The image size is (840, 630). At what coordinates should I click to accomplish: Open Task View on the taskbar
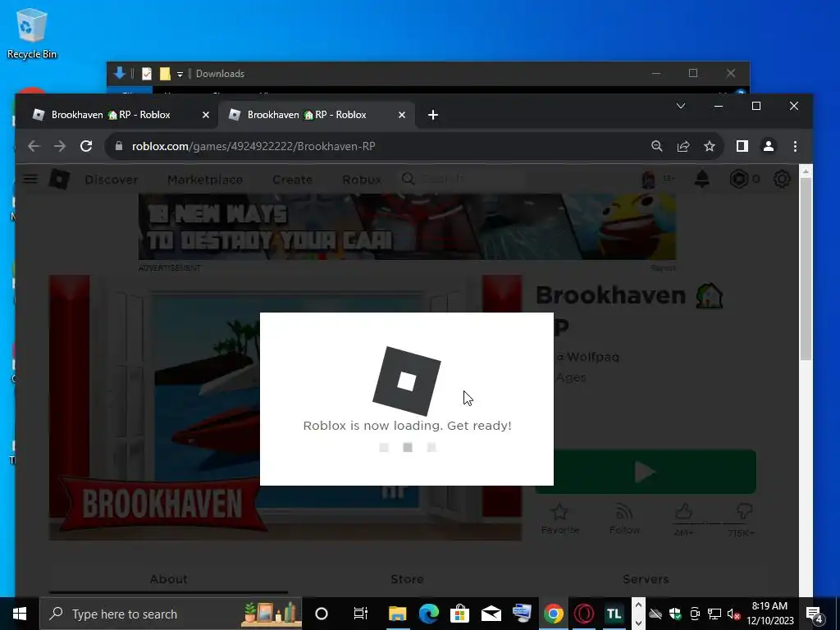(x=361, y=614)
